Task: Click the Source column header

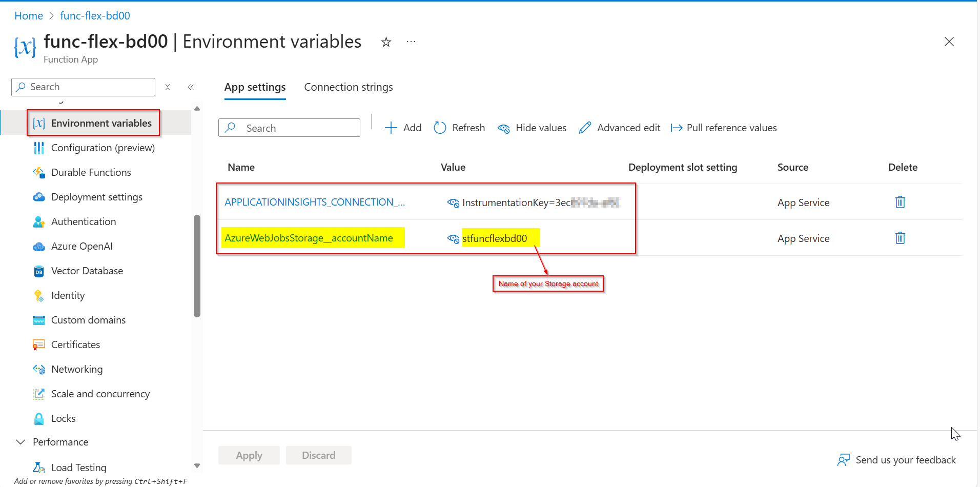Action: (x=793, y=167)
